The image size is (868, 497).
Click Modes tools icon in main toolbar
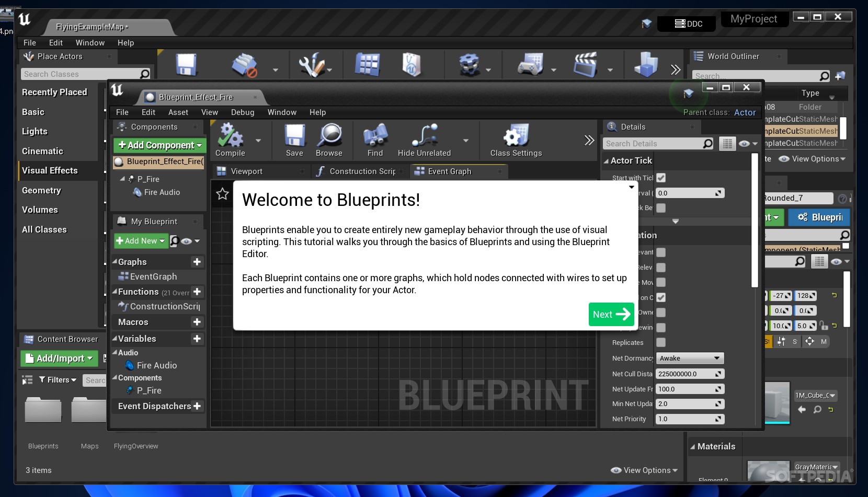(x=312, y=65)
